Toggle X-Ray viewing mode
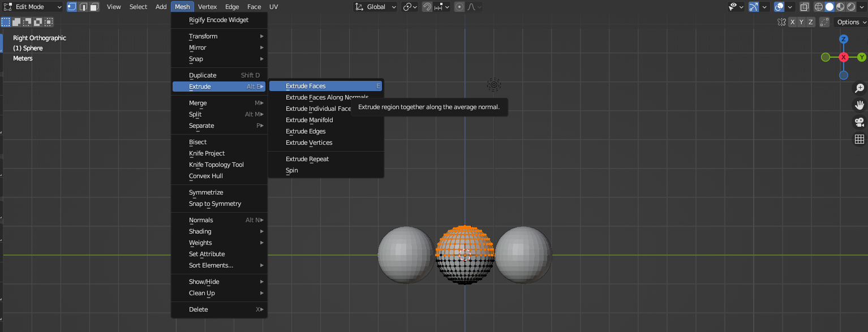 tap(804, 6)
